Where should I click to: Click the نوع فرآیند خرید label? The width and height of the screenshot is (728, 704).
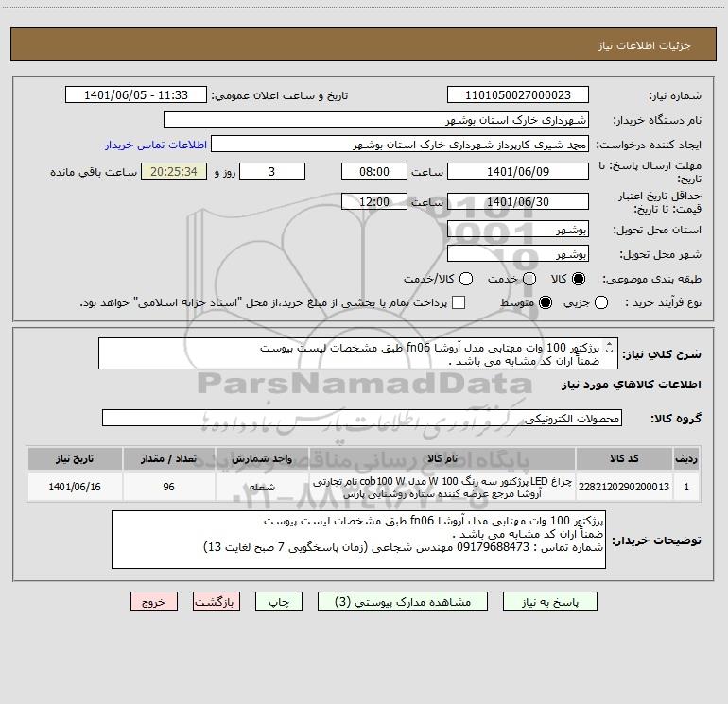pos(663,302)
